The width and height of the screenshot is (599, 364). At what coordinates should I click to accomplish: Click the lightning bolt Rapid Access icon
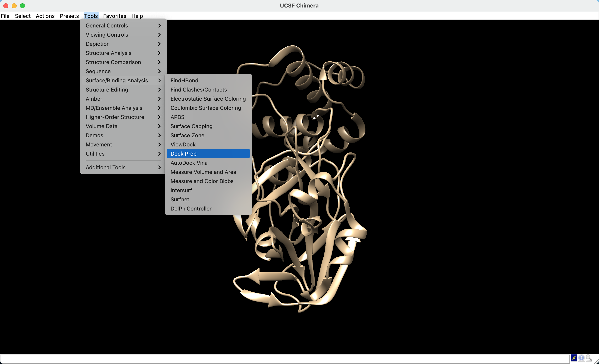pyautogui.click(x=574, y=358)
